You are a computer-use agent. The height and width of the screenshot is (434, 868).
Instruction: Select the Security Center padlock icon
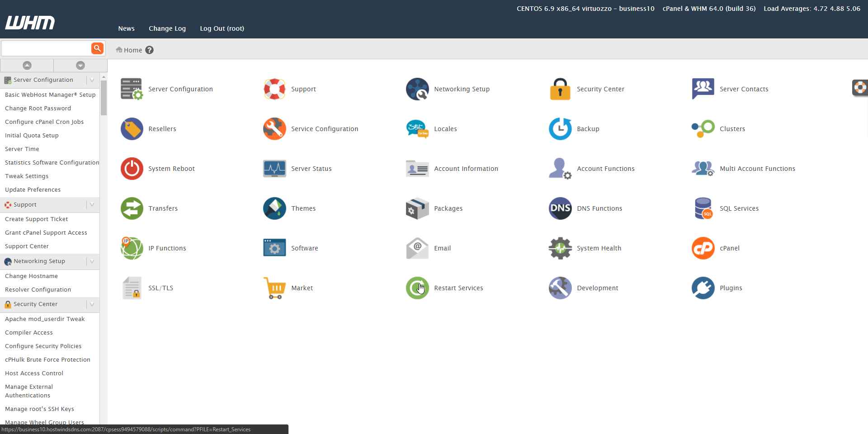click(x=560, y=89)
